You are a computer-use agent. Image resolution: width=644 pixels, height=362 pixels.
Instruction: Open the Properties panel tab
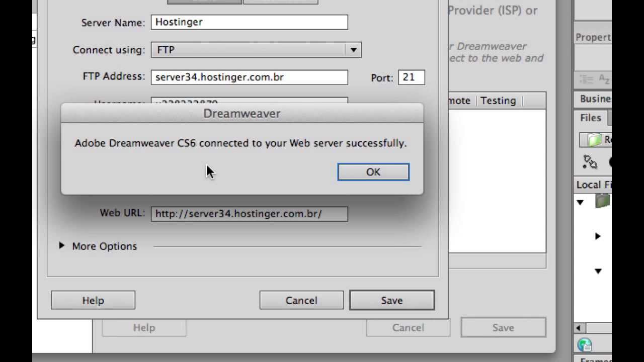pos(594,37)
